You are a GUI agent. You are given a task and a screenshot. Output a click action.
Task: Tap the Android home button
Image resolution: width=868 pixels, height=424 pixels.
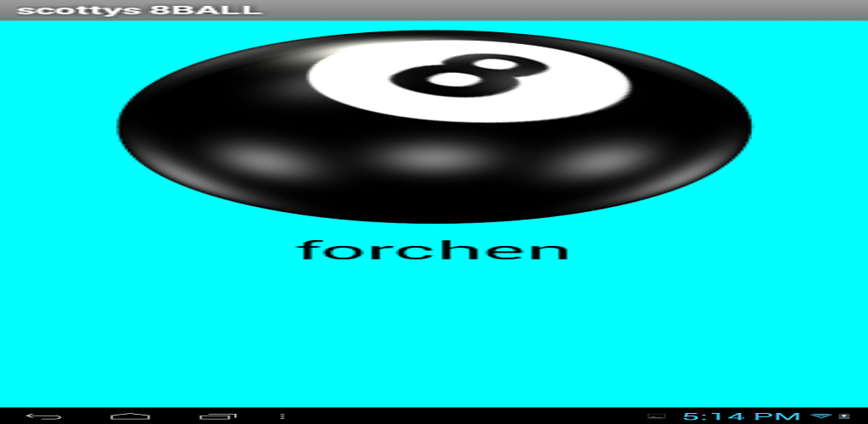[x=130, y=416]
